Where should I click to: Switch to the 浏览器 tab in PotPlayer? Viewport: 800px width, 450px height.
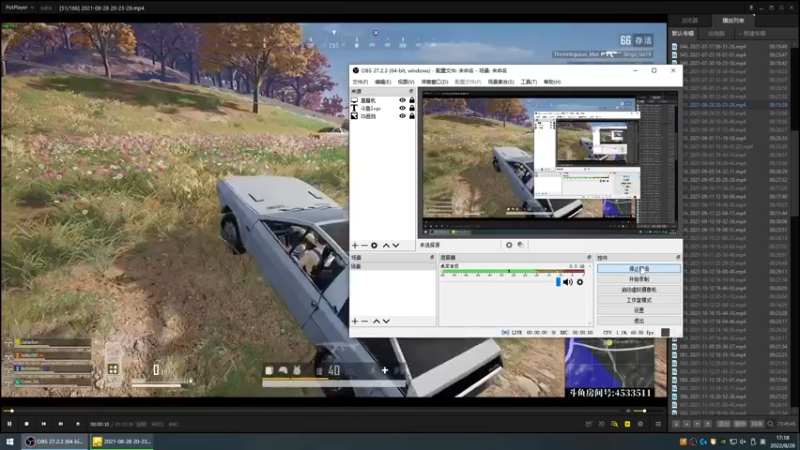(690, 20)
